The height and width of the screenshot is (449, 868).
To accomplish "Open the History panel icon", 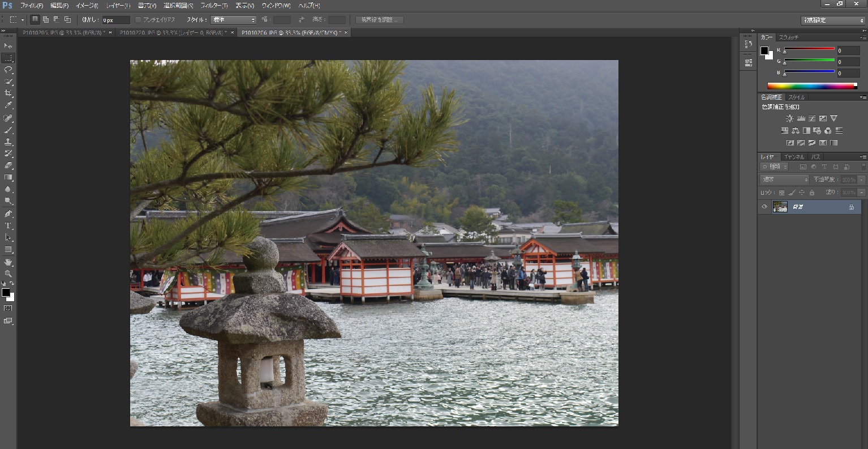I will click(748, 44).
